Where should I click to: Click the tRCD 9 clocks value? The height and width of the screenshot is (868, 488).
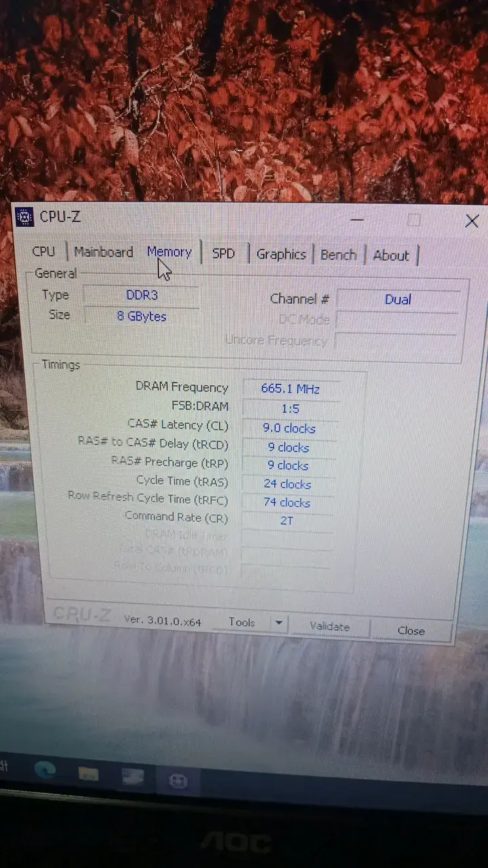[x=289, y=448]
